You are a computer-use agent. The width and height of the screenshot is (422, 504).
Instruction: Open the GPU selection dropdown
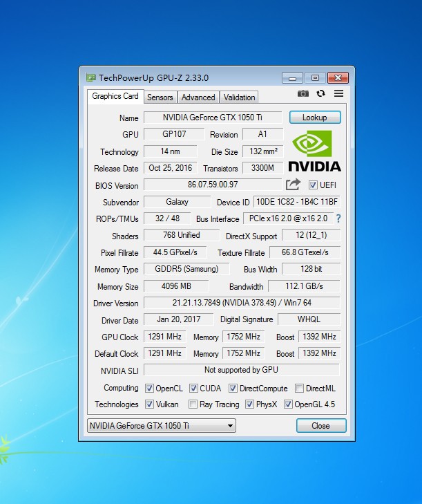162,426
